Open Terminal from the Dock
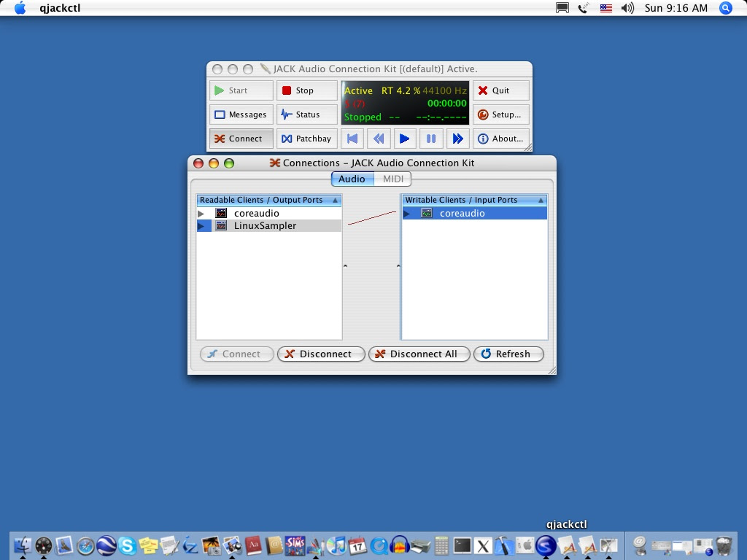Image resolution: width=747 pixels, height=560 pixels. click(x=462, y=545)
